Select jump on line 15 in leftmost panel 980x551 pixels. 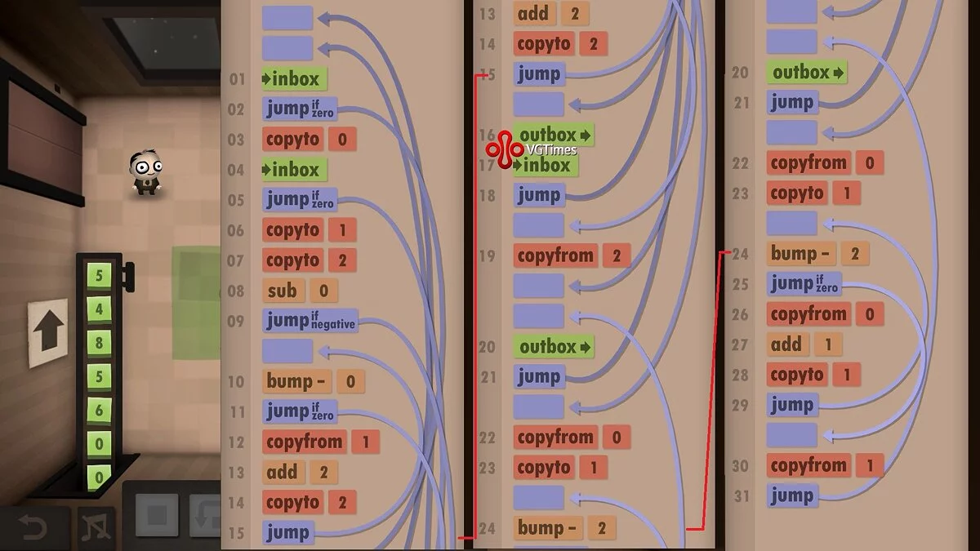click(x=287, y=532)
